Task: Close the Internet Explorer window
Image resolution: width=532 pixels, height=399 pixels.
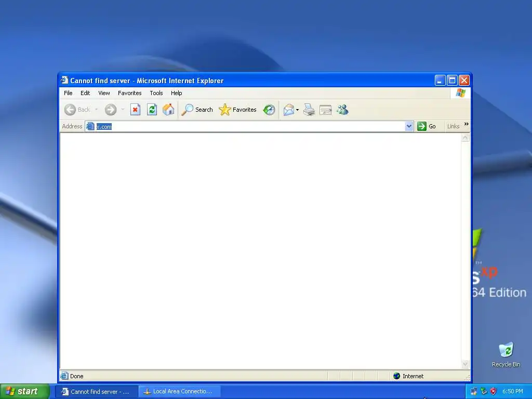Action: (x=464, y=81)
